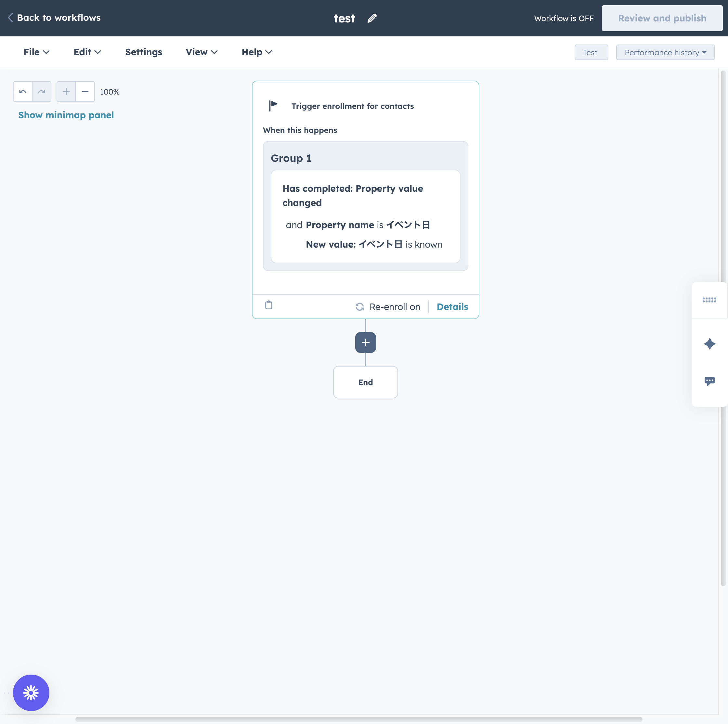
Task: Open the purple help widget button
Action: click(x=31, y=692)
